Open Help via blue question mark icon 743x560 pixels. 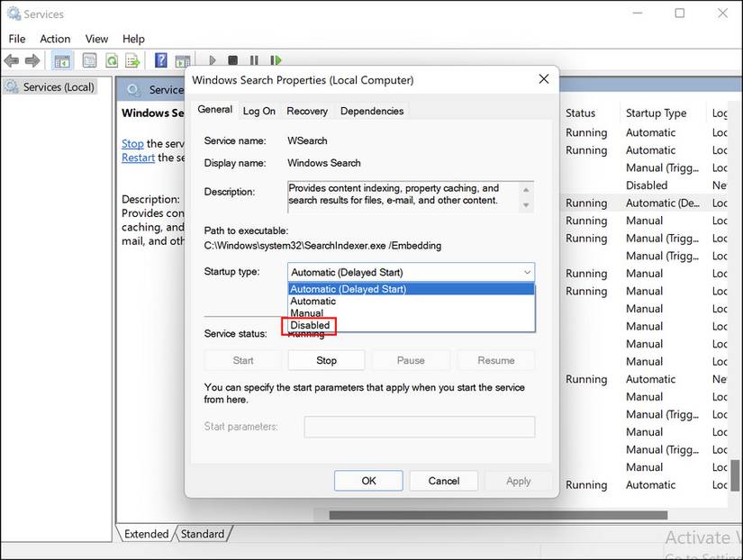160,60
